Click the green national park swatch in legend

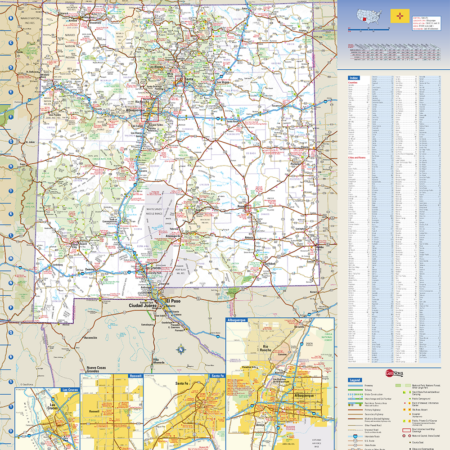point(398,385)
